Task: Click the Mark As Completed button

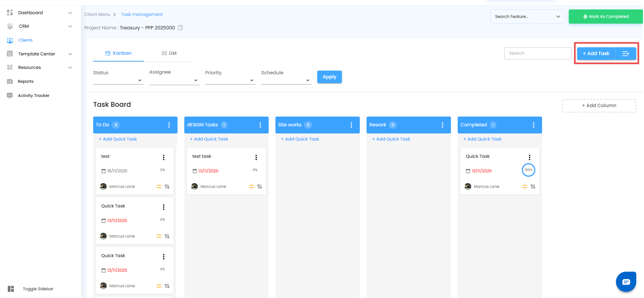Action: [606, 17]
